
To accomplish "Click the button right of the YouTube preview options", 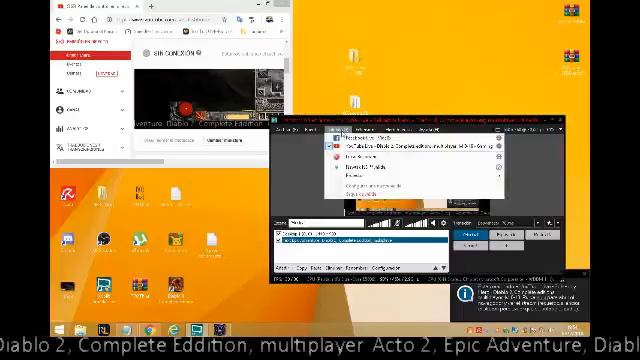I will 224,140.
